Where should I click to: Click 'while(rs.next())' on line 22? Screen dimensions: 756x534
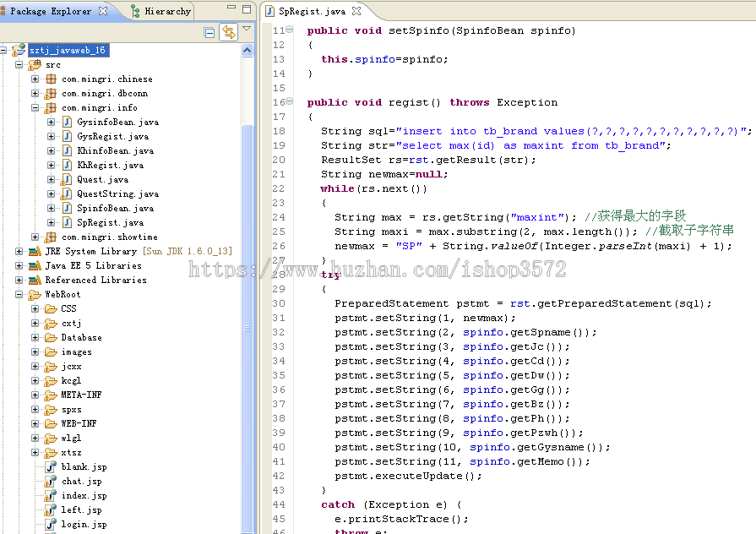click(373, 188)
